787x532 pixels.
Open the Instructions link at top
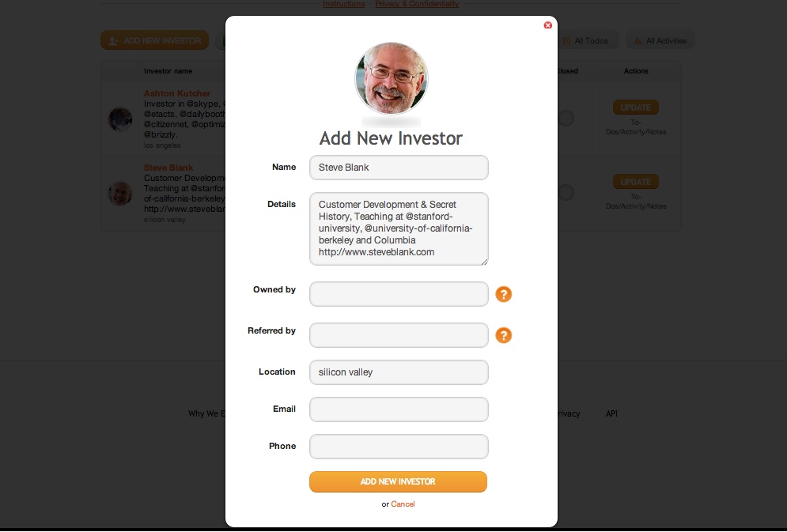pos(344,4)
